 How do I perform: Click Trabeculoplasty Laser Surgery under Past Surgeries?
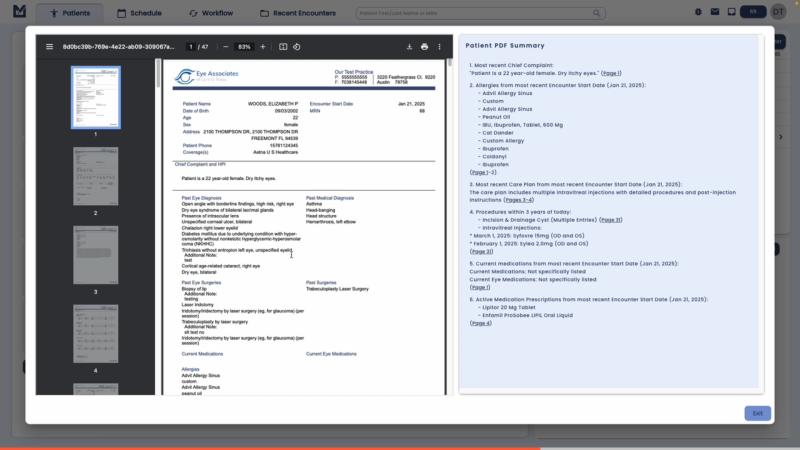(337, 289)
